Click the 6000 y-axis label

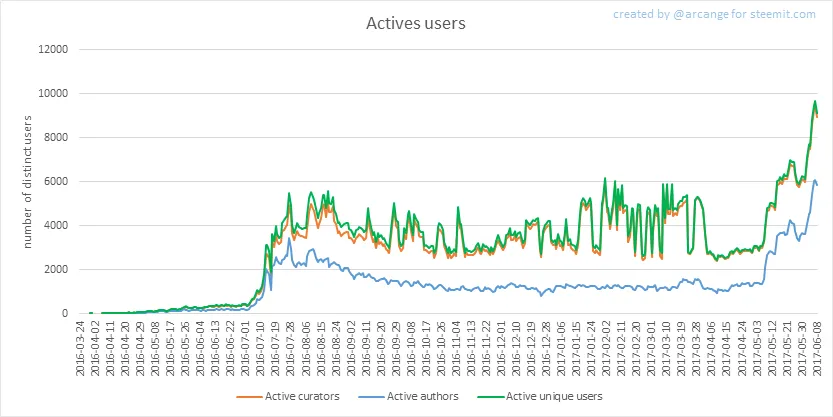pyautogui.click(x=58, y=182)
